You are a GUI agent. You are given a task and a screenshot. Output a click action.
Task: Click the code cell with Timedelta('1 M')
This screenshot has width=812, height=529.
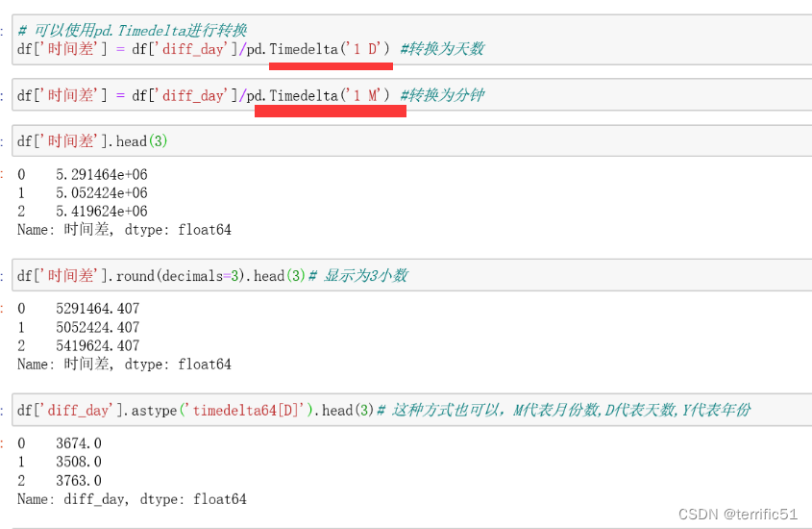412,95
